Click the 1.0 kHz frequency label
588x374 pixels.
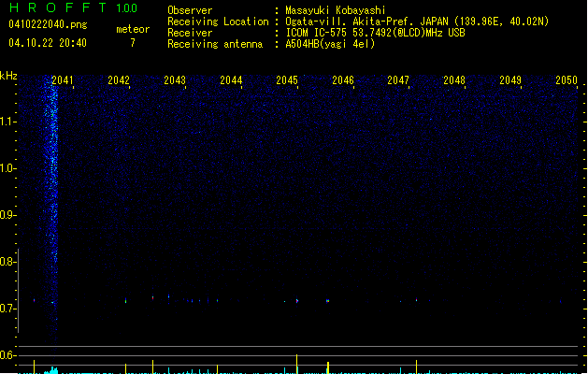coord(7,168)
